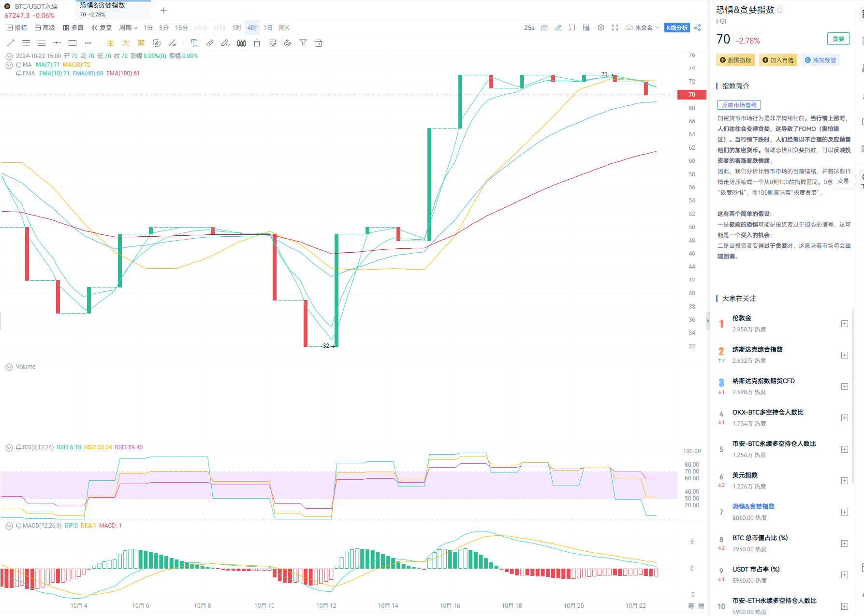Expand add button for 纳斯达克指数期货CFD
This screenshot has height=616, width=864.
tap(845, 387)
